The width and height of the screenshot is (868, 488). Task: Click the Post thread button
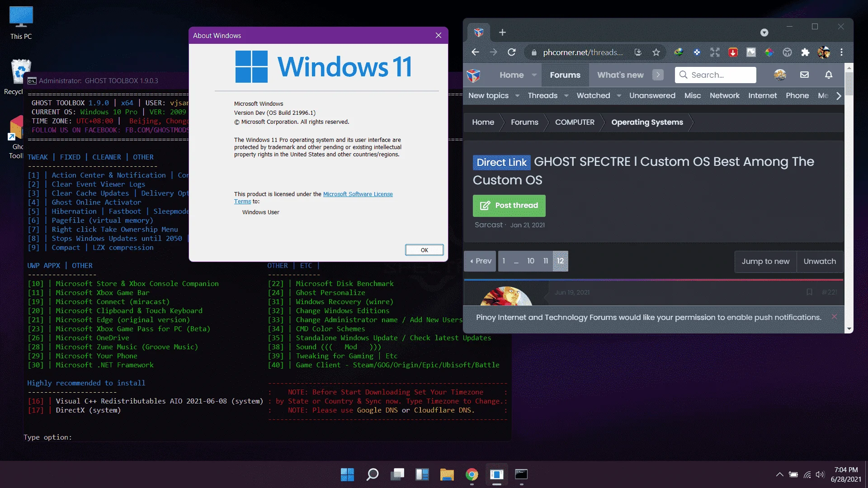point(509,206)
